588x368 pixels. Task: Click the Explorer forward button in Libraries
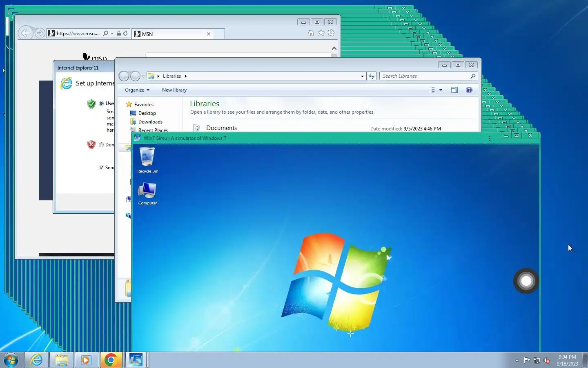(135, 76)
